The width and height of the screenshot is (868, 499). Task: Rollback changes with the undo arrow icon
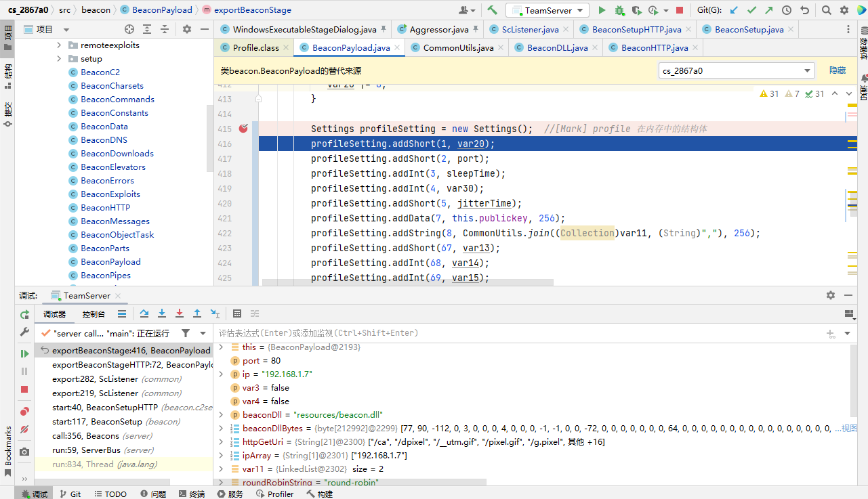click(804, 10)
